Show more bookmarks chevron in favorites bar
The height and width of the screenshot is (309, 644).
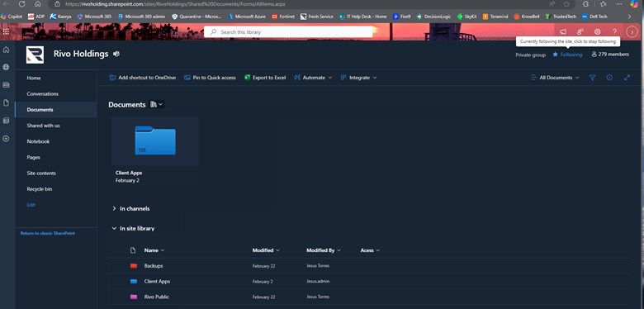(x=629, y=17)
